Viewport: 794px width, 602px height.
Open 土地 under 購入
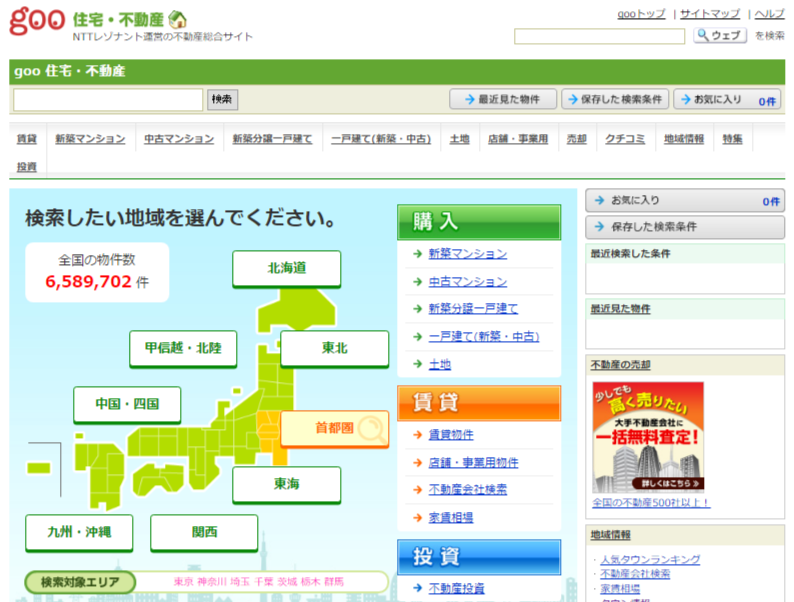click(x=440, y=364)
